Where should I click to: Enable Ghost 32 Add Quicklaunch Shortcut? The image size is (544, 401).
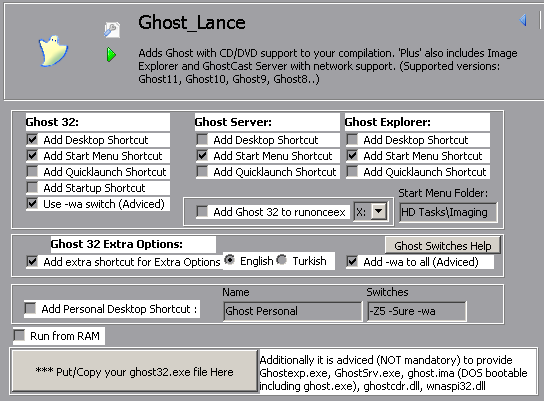(x=32, y=172)
